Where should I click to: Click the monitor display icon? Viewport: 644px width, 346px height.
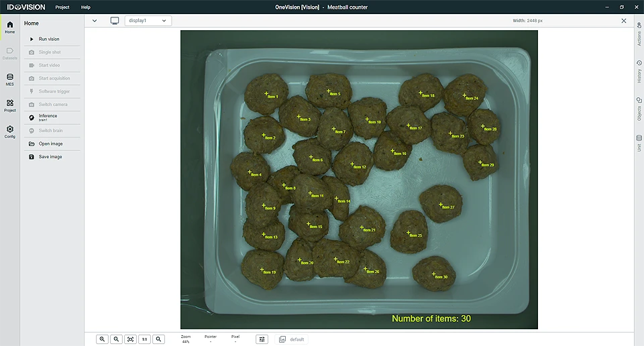click(115, 21)
